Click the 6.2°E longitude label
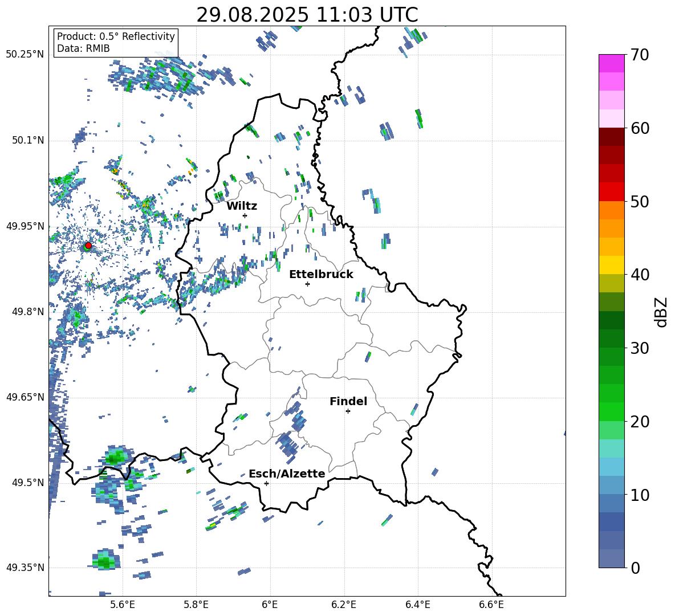The image size is (675, 616). pyautogui.click(x=344, y=605)
